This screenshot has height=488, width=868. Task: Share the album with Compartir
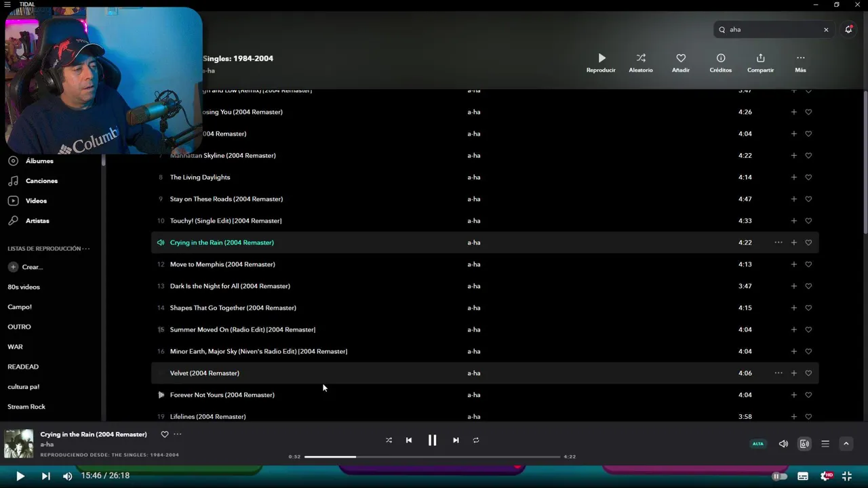point(760,63)
